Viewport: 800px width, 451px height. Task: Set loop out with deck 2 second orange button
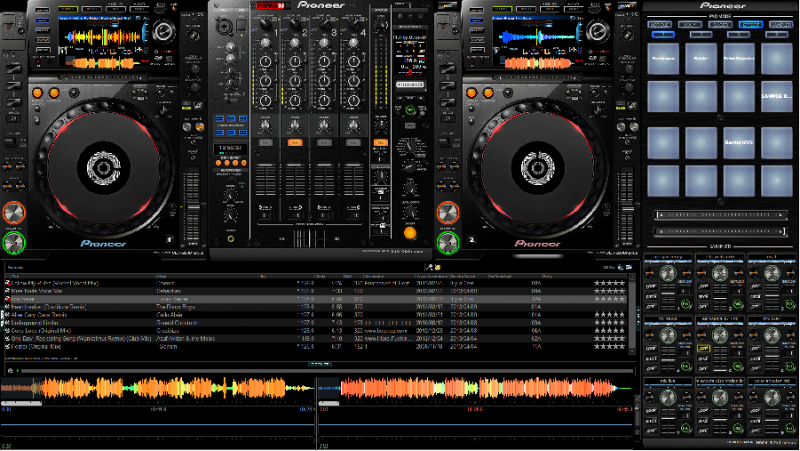click(x=488, y=93)
